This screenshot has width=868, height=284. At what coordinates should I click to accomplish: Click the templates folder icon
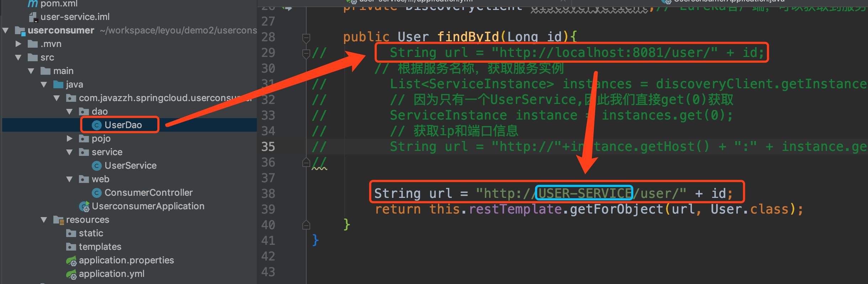click(x=71, y=247)
